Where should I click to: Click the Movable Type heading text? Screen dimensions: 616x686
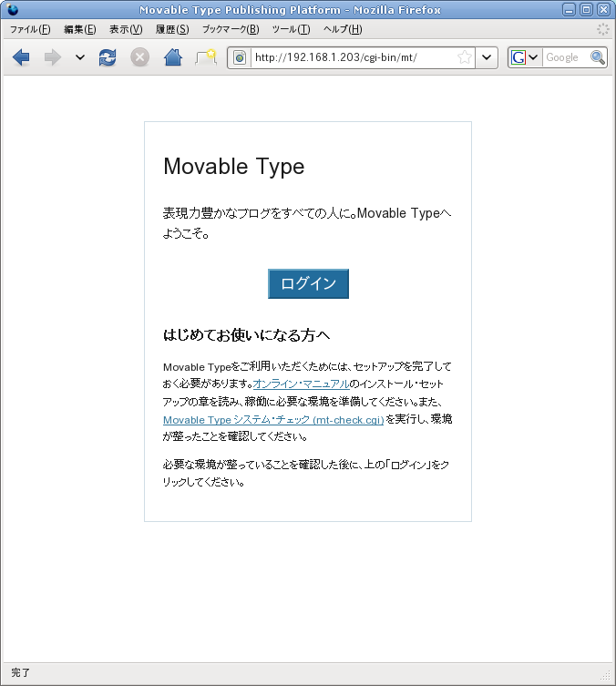point(233,166)
